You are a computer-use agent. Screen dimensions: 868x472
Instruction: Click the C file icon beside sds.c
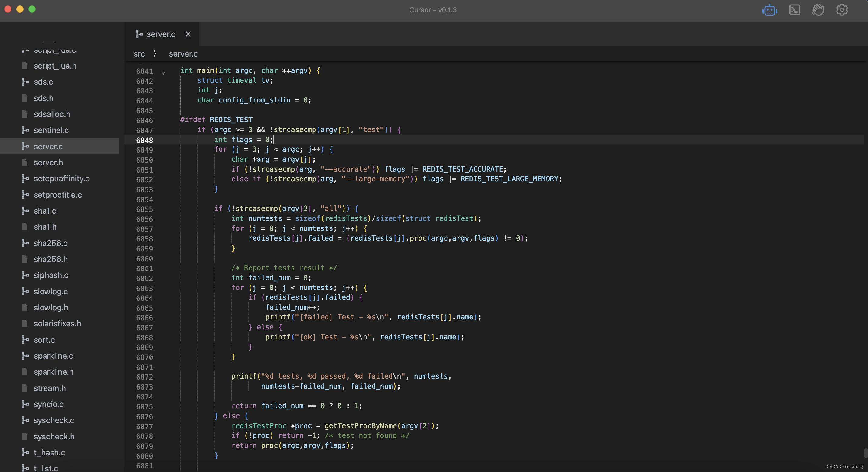click(25, 82)
